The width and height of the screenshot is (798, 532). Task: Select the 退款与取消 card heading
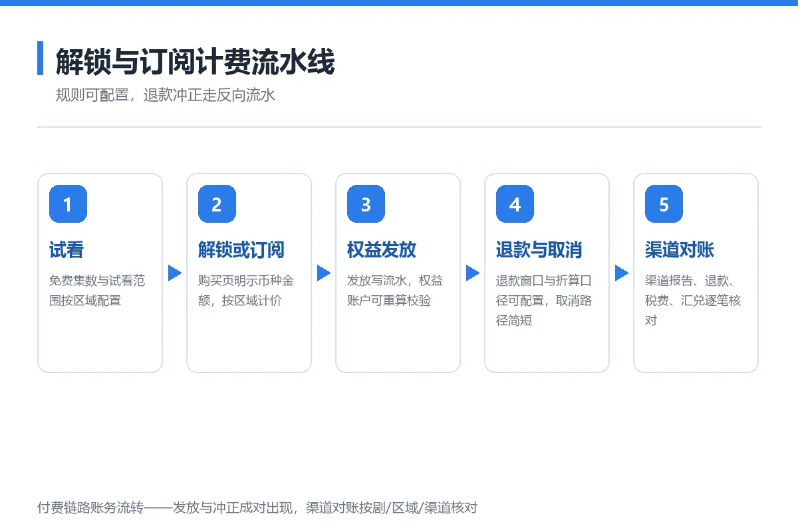pos(539,250)
